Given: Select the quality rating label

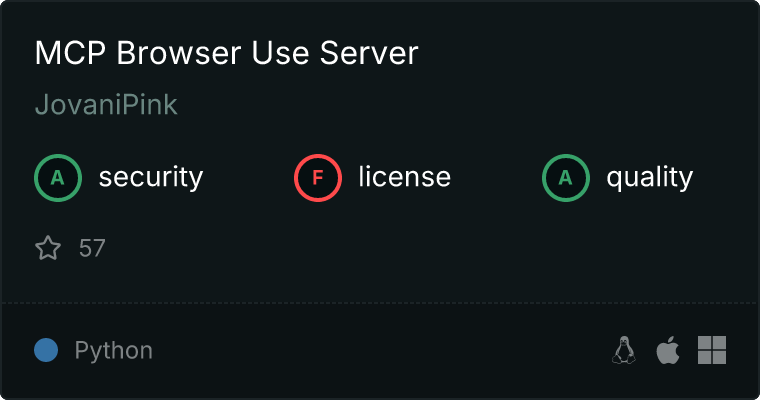Looking at the screenshot, I should coord(649,178).
